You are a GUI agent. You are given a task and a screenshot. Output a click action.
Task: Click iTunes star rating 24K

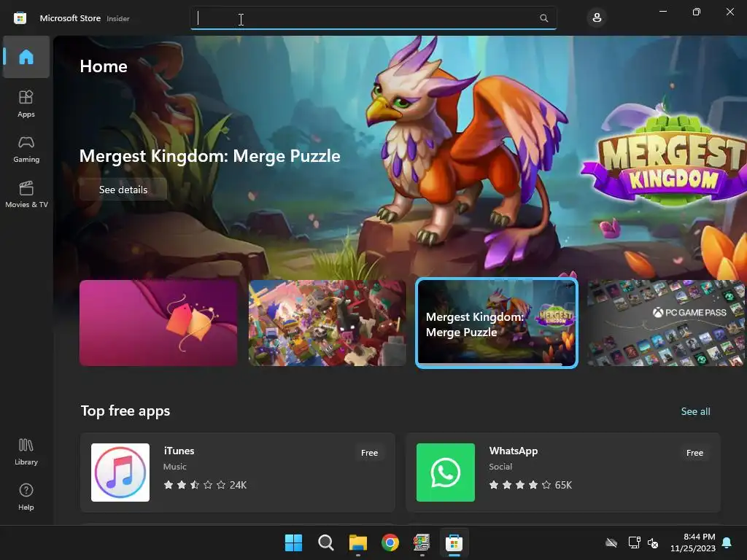(205, 485)
